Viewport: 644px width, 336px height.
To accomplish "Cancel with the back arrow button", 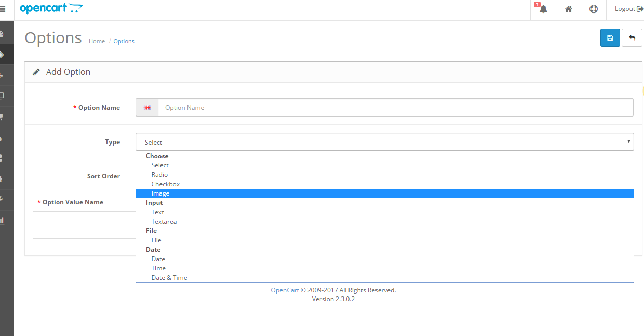I will [x=632, y=38].
